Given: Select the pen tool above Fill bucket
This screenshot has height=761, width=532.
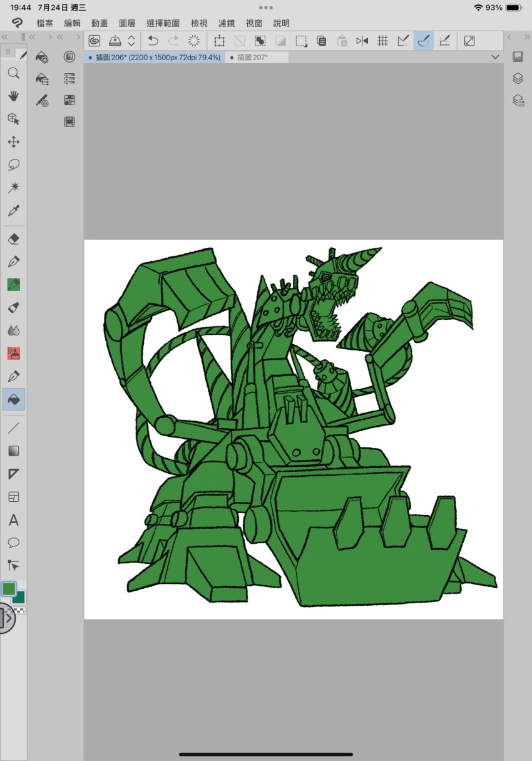Looking at the screenshot, I should (13, 376).
